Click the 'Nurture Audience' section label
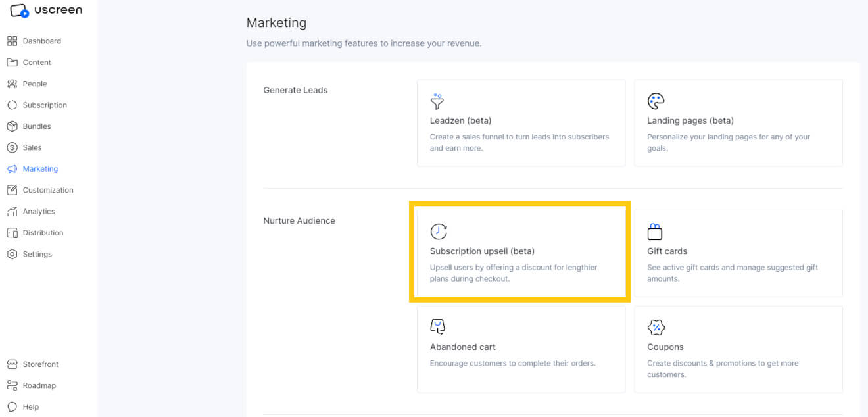Screen dimensions: 868x417 point(299,220)
